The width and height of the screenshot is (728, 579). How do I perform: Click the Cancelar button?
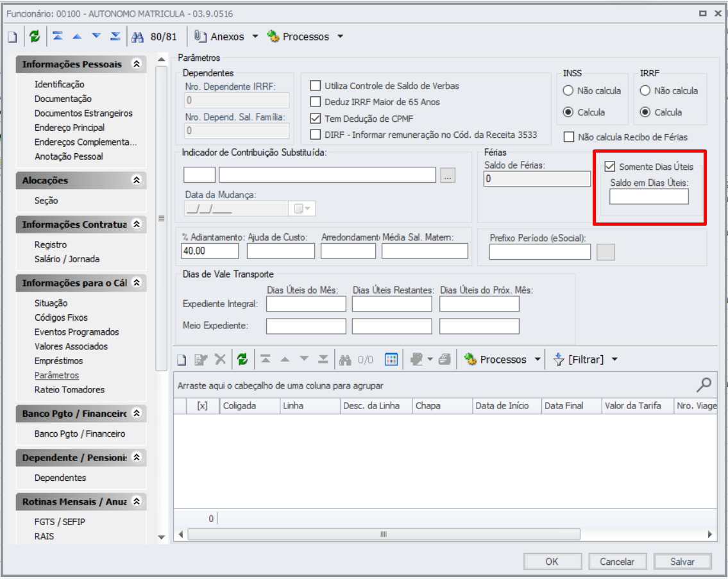617,562
